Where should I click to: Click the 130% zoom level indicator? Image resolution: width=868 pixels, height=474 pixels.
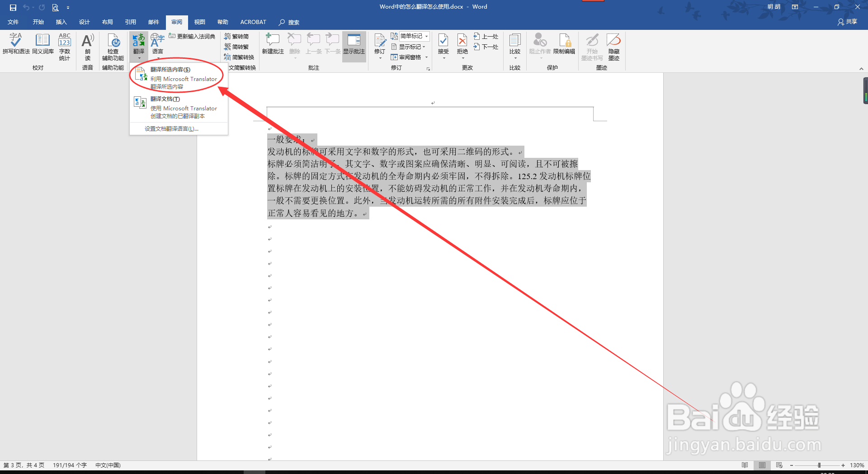857,465
